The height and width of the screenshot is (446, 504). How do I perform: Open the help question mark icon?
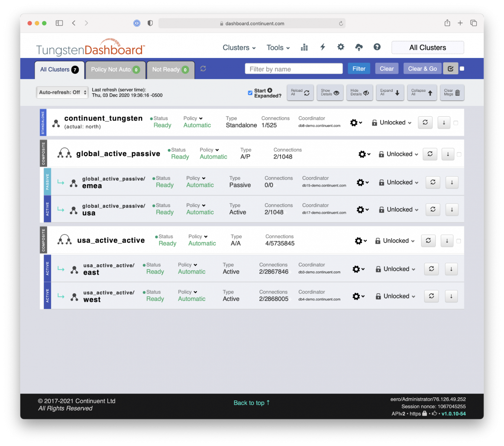(x=377, y=47)
